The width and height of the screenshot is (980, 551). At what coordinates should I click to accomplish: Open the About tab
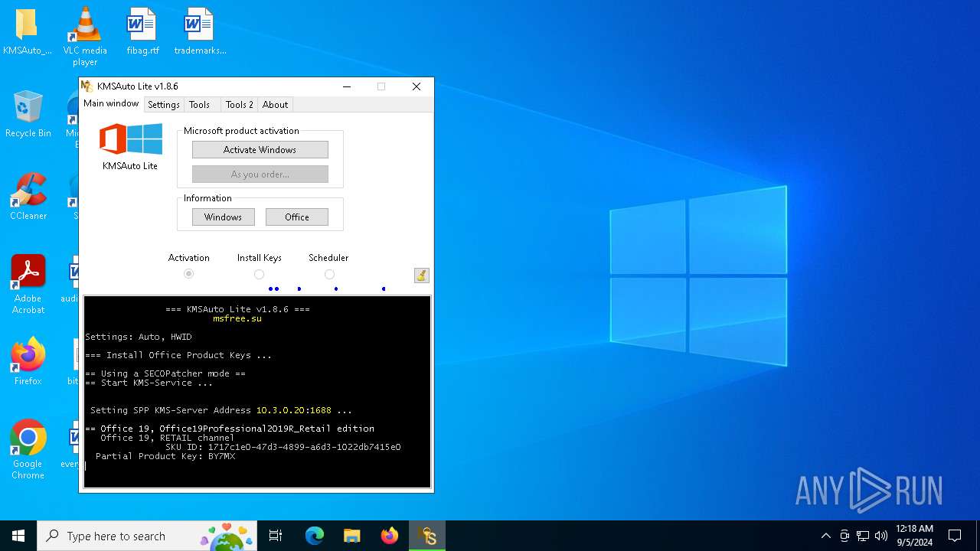[x=276, y=105]
